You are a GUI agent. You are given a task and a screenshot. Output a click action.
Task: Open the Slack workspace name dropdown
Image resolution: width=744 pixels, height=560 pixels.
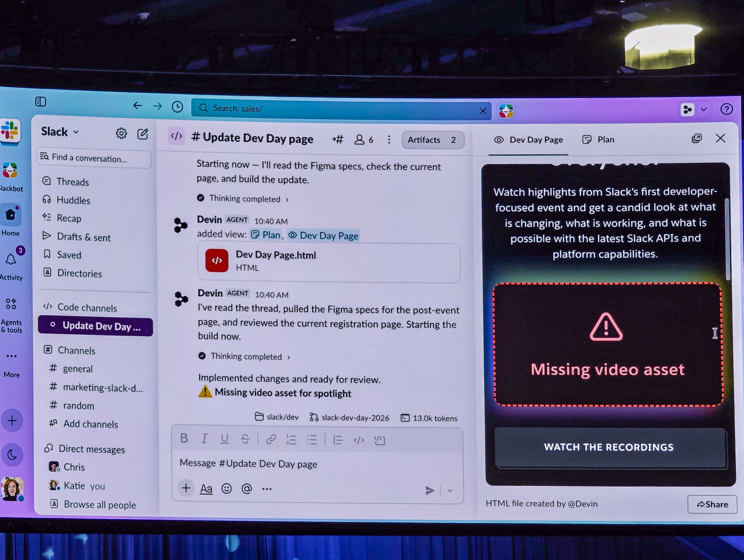[x=60, y=132]
